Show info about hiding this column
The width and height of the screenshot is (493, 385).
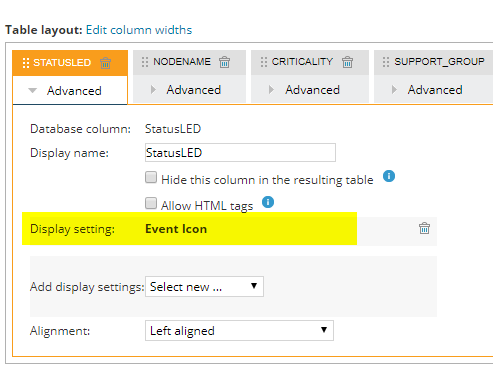coord(389,176)
